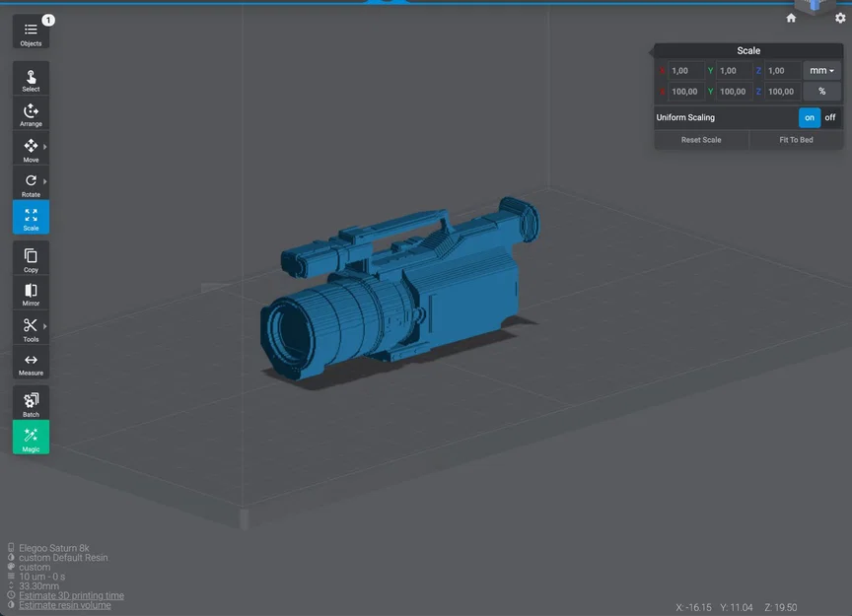Click the view orientation cube

click(814, 6)
